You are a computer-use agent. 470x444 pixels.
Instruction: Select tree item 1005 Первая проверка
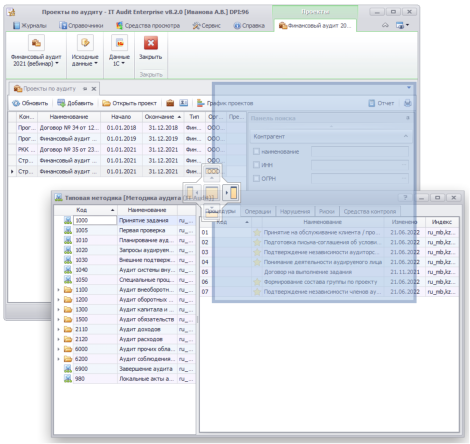[125, 230]
